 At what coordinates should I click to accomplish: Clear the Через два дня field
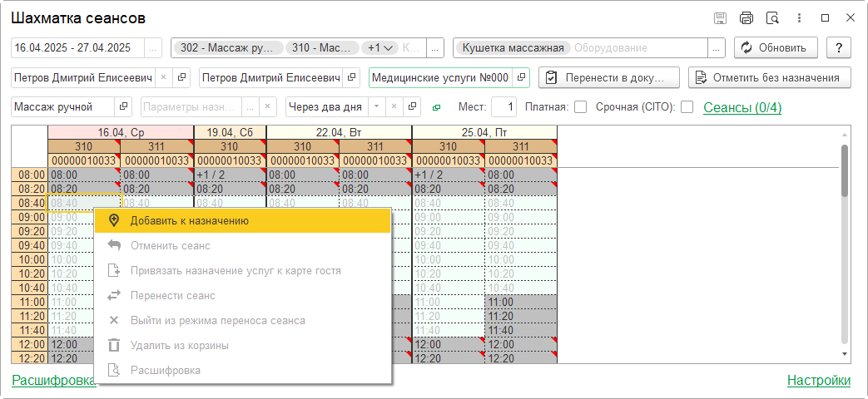click(394, 106)
